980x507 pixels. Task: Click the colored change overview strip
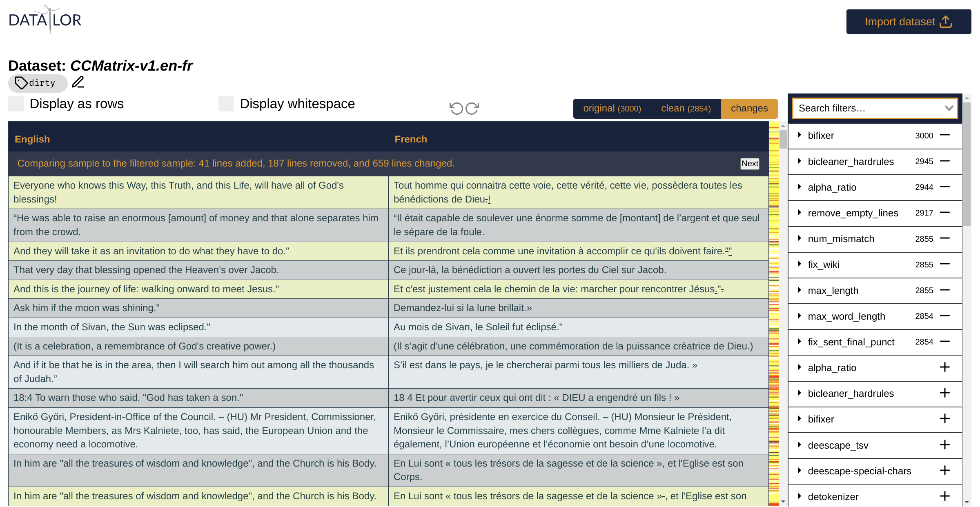pos(773,310)
